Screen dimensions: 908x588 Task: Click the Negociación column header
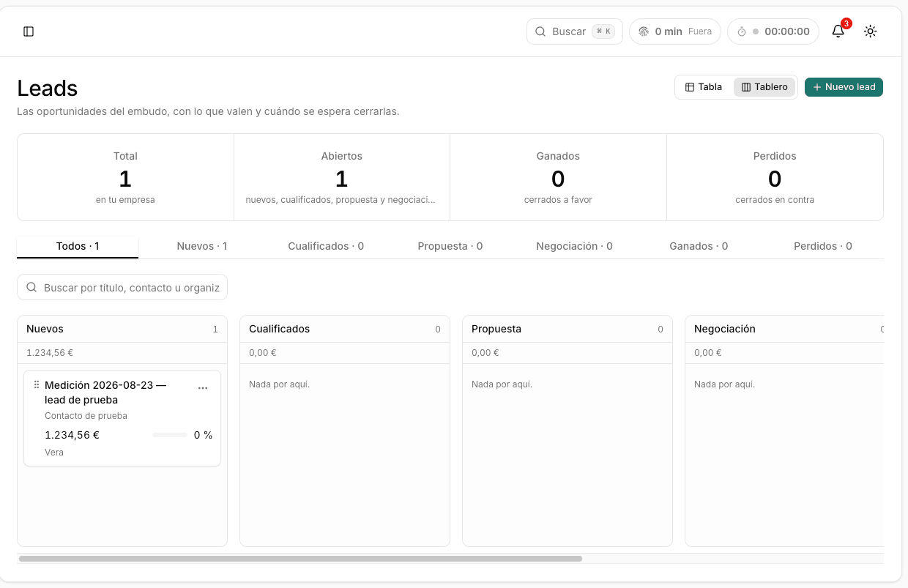click(x=784, y=329)
